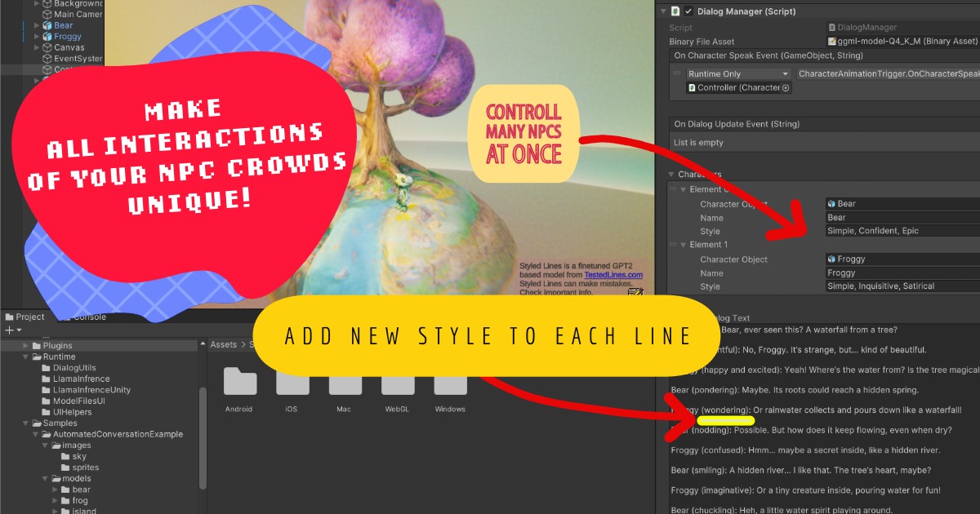Image resolution: width=980 pixels, height=514 pixels.
Task: Expand the Canvas object in Hierarchy
Action: point(37,48)
